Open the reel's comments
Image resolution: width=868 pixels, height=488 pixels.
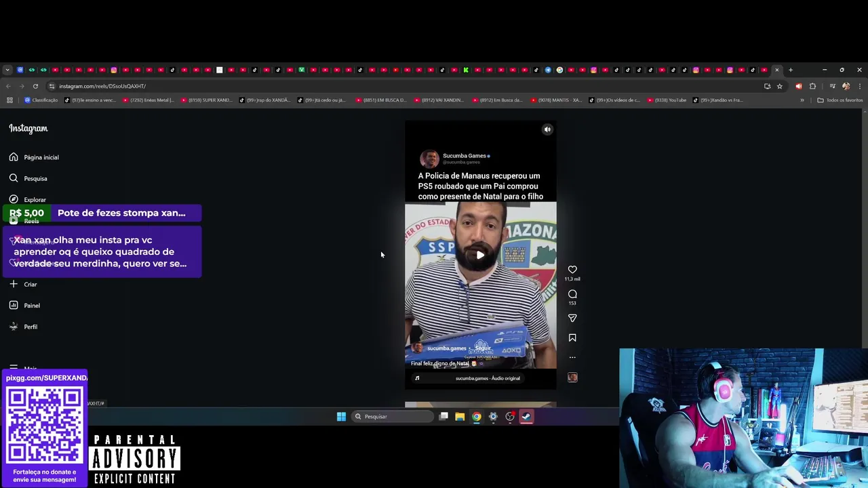coord(572,294)
